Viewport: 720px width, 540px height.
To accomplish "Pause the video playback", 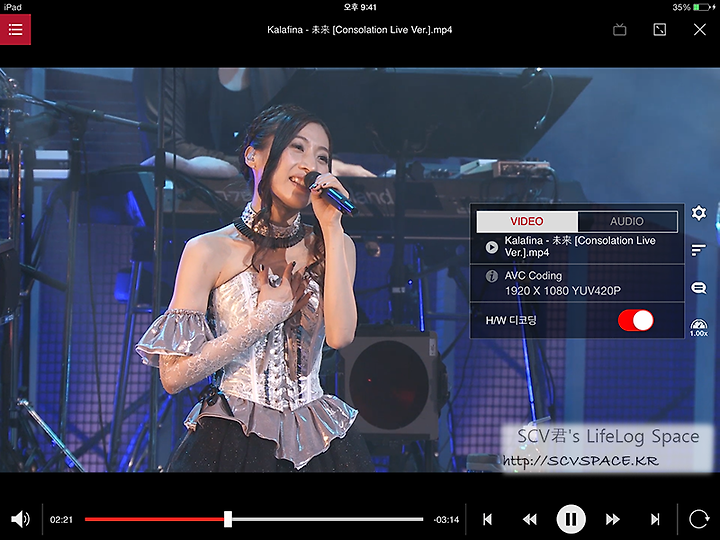I will (571, 519).
